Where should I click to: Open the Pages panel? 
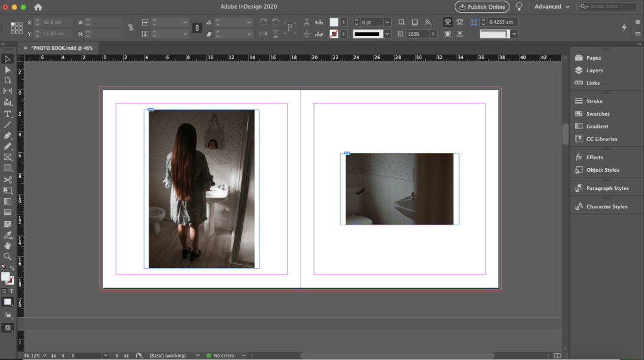pos(593,58)
